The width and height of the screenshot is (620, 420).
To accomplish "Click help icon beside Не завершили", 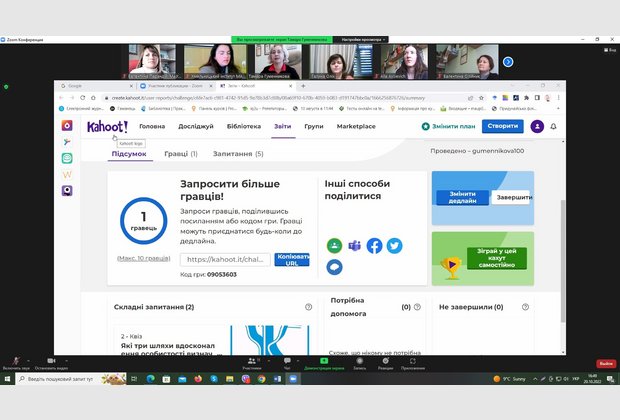I will pos(527,307).
